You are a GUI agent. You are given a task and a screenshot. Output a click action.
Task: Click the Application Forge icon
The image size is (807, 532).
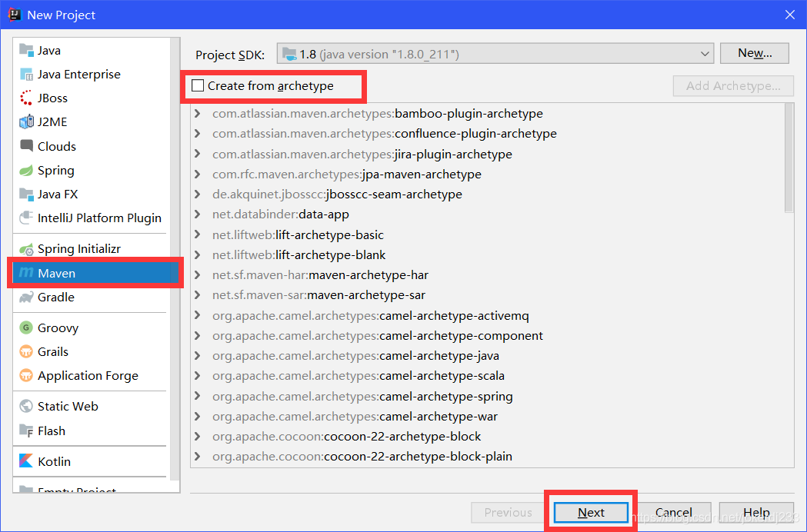[26, 375]
